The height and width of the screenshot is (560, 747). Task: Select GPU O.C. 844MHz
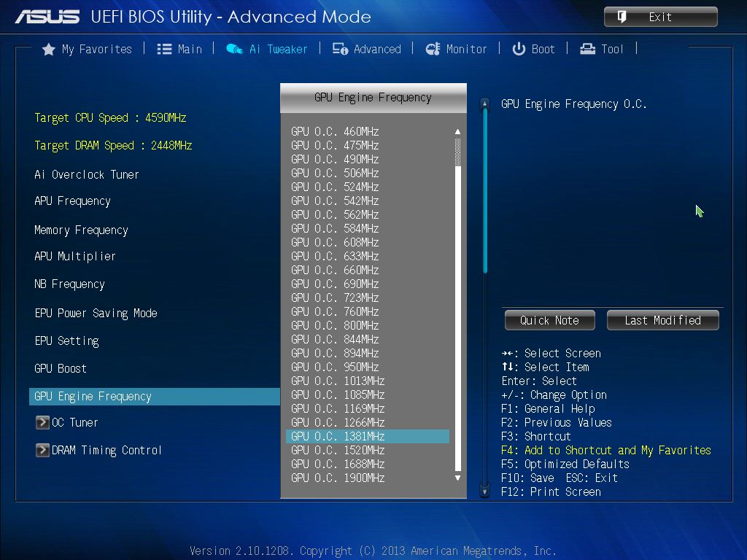click(335, 339)
